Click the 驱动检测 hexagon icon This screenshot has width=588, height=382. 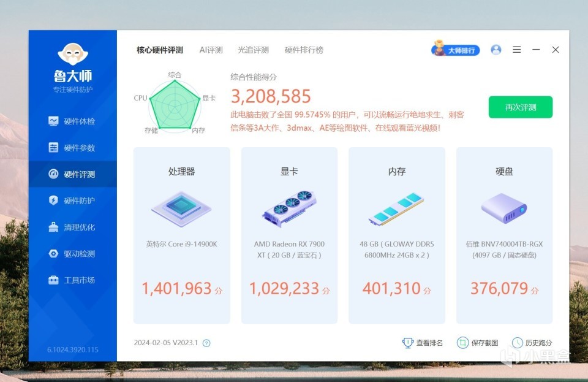pyautogui.click(x=53, y=253)
